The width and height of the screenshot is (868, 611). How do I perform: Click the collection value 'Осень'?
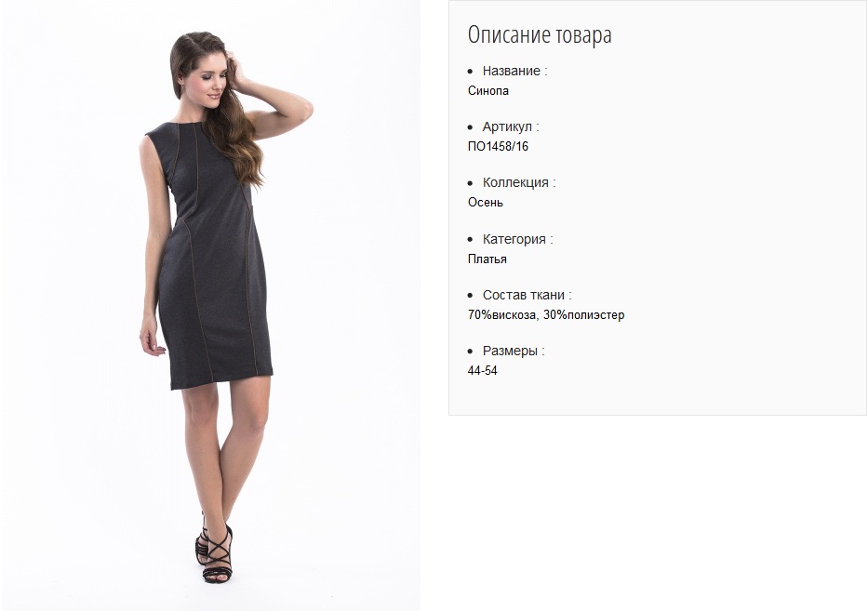(x=486, y=203)
